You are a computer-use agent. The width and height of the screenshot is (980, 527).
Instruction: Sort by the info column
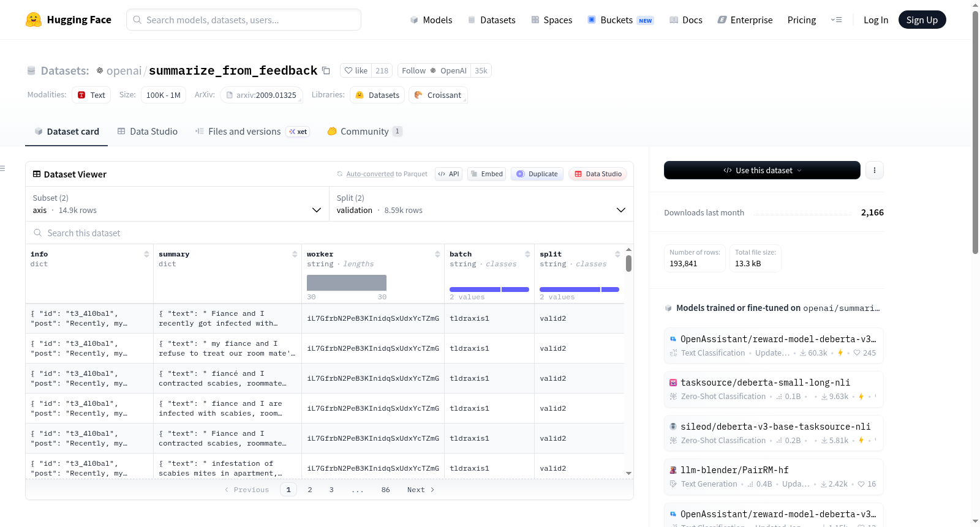click(x=146, y=254)
